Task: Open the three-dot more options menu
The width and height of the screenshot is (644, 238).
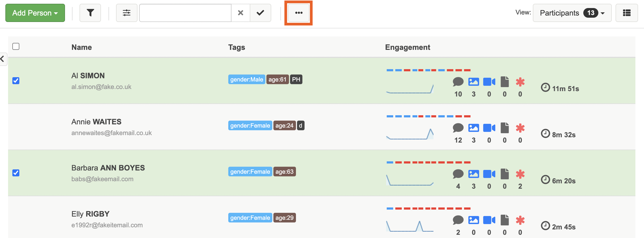Action: click(299, 13)
